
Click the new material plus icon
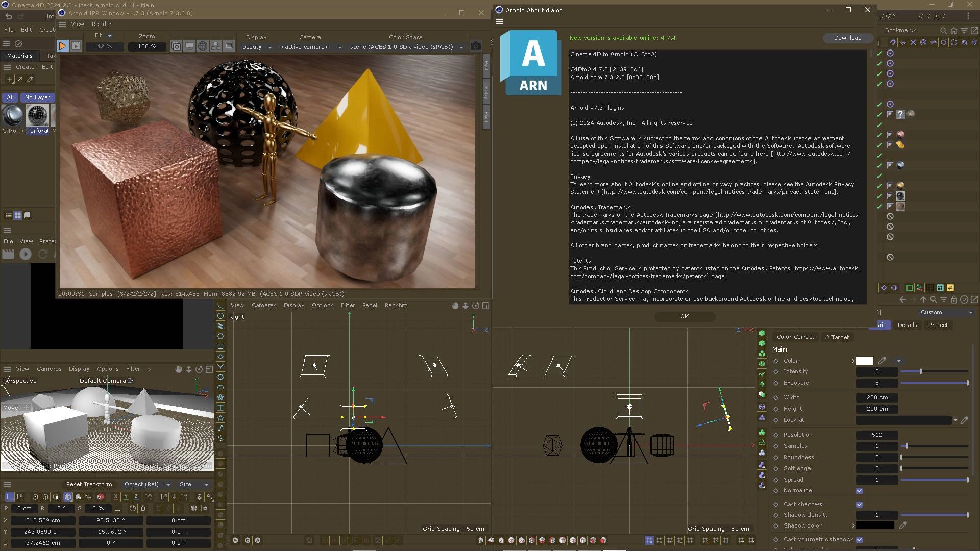coord(10,79)
